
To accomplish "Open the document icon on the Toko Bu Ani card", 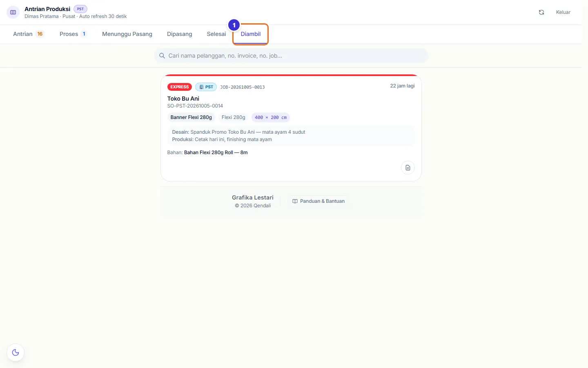I will pos(408,168).
